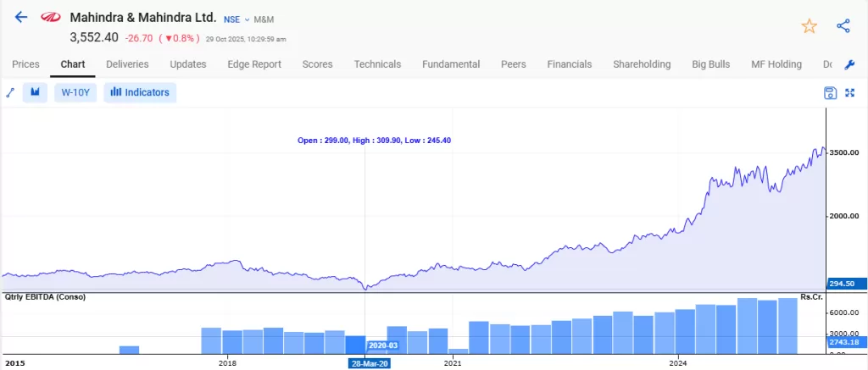View the Scores tab

pos(317,64)
